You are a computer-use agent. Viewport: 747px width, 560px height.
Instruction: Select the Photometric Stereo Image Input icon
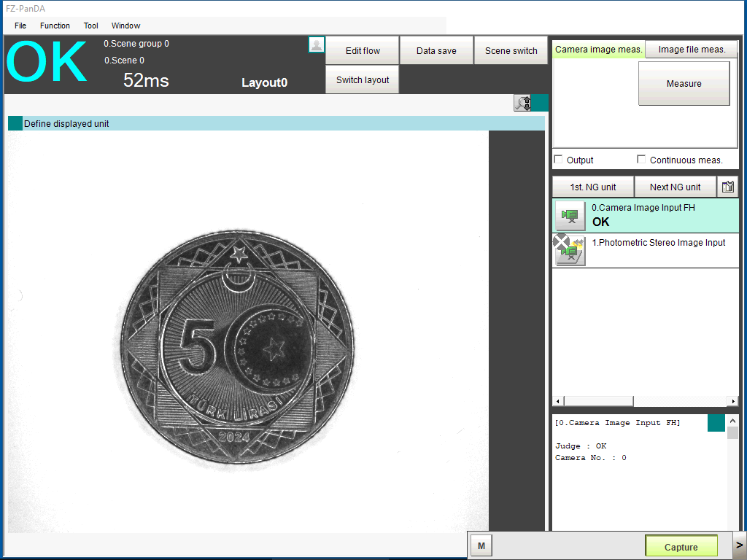coord(570,250)
